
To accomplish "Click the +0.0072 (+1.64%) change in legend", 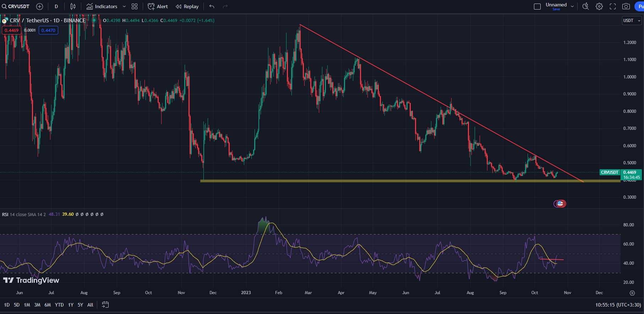I will [197, 21].
